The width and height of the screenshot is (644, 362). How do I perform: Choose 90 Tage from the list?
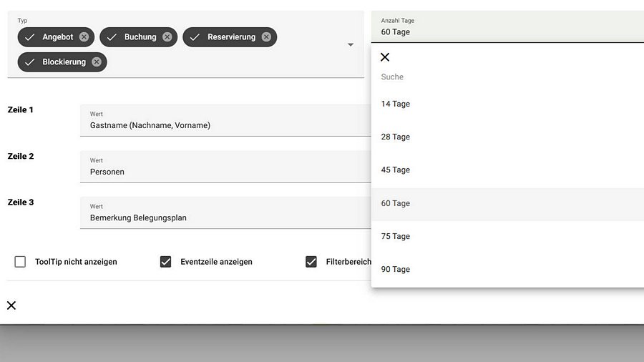[x=507, y=269]
